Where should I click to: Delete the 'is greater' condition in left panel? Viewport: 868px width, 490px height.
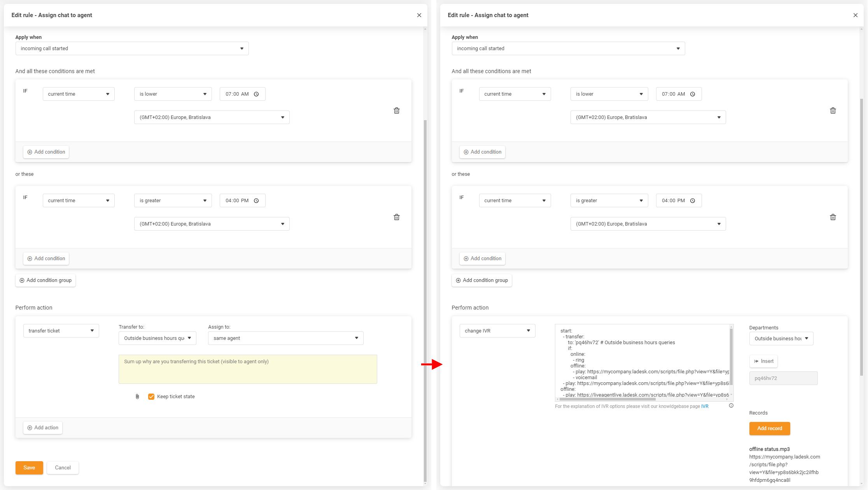point(396,217)
